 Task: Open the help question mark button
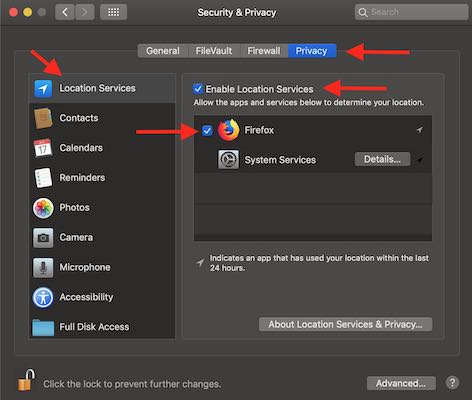[x=452, y=383]
